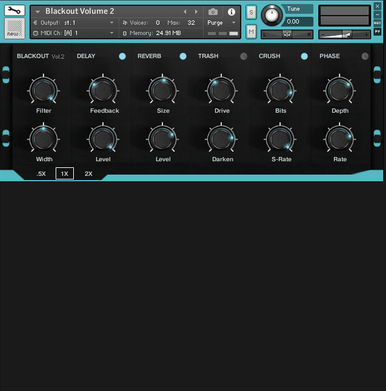Enable the TRASH effect light
386x391 pixels.
pos(244,56)
